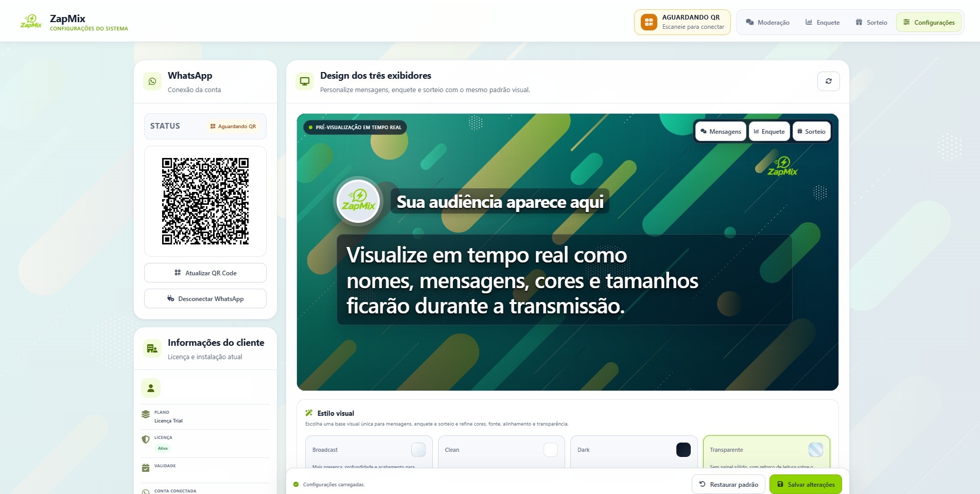The height and width of the screenshot is (494, 980).
Task: Switch preview to Mensagens
Action: [x=721, y=132]
